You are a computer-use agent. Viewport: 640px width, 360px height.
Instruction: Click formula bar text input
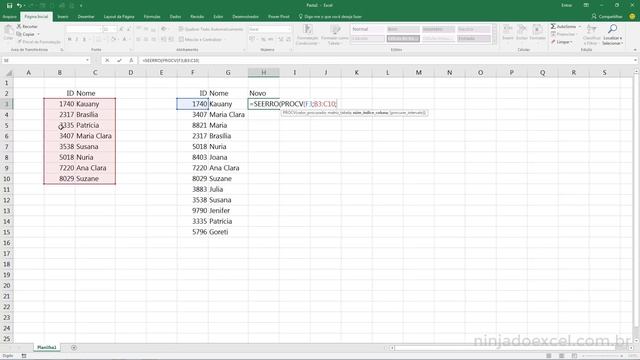(386, 60)
